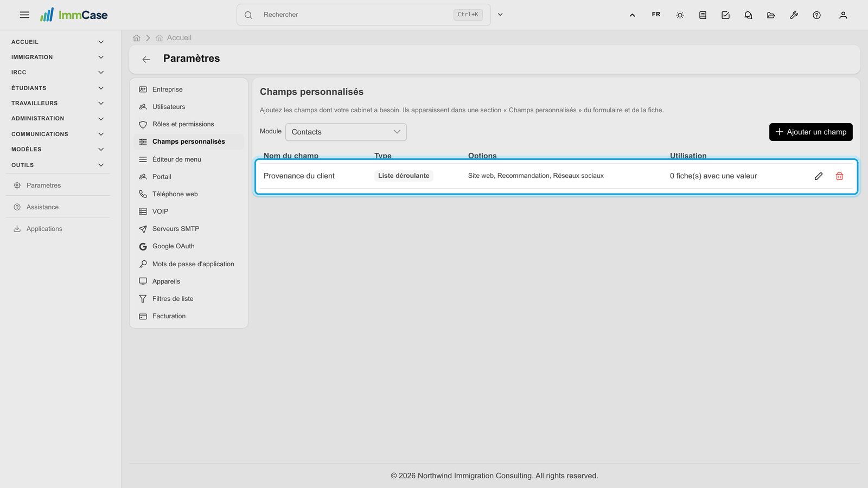The image size is (868, 488).
Task: Focus the Rechercher search field
Action: [x=363, y=15]
